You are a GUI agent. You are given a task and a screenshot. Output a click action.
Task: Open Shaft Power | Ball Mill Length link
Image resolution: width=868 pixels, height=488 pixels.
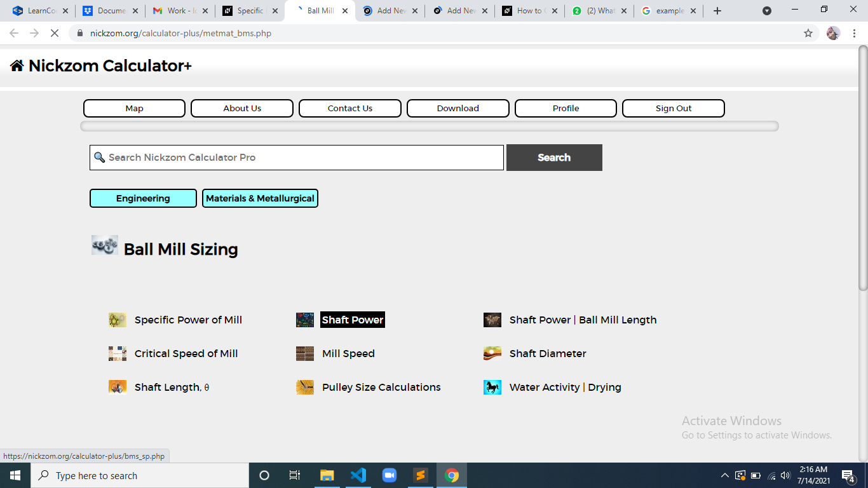pos(583,320)
